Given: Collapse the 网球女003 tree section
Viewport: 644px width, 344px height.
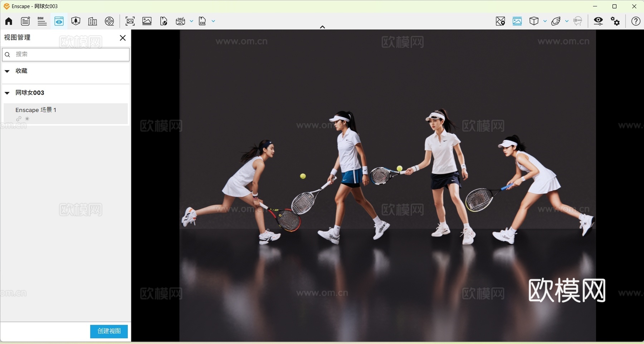Looking at the screenshot, I should (7, 93).
